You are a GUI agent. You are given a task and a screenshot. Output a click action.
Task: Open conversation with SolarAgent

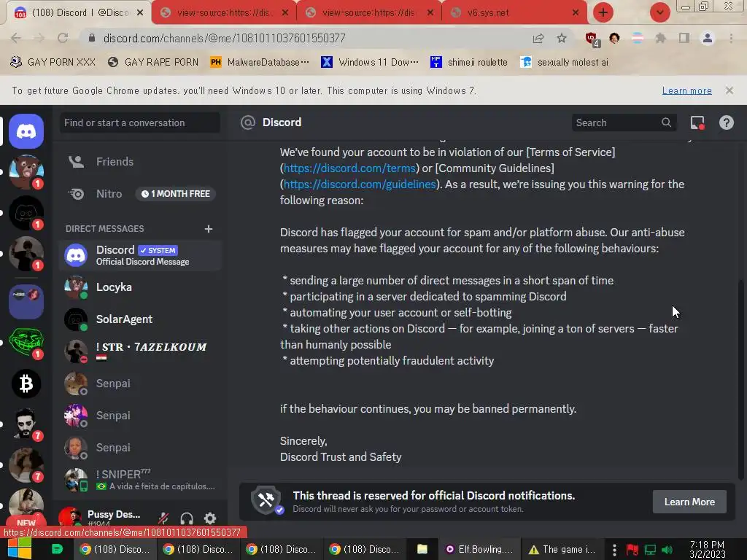(140, 319)
